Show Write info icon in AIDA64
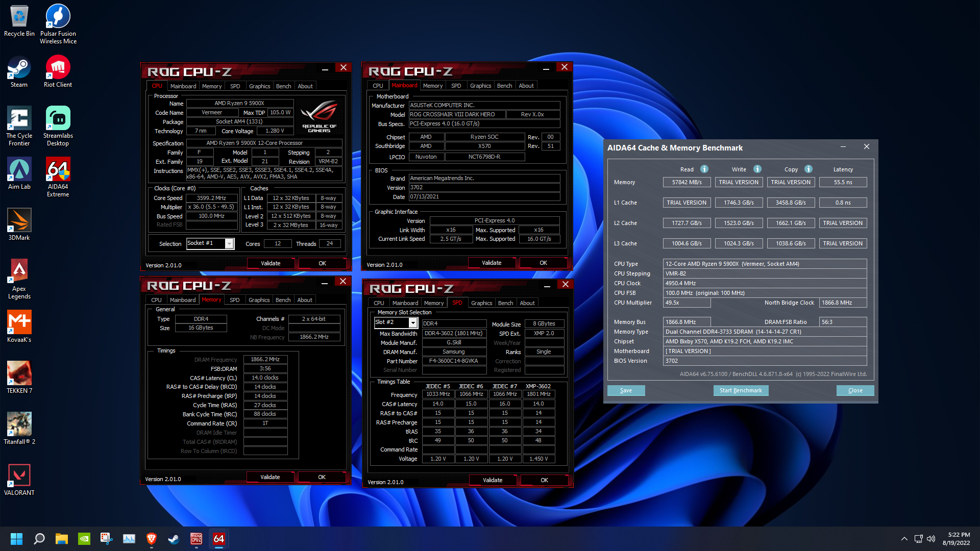Image resolution: width=980 pixels, height=551 pixels. [x=757, y=169]
